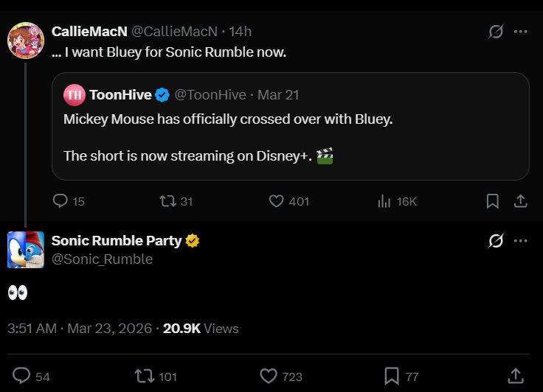Like Sonic Rumble Party's post
Image resolution: width=543 pixels, height=392 pixels.
[269, 376]
